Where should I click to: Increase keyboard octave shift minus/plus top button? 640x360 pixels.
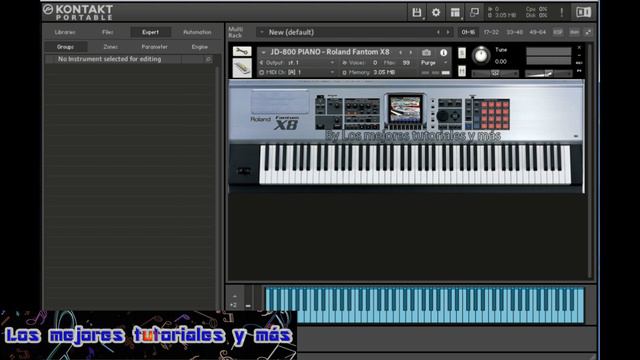click(x=234, y=296)
